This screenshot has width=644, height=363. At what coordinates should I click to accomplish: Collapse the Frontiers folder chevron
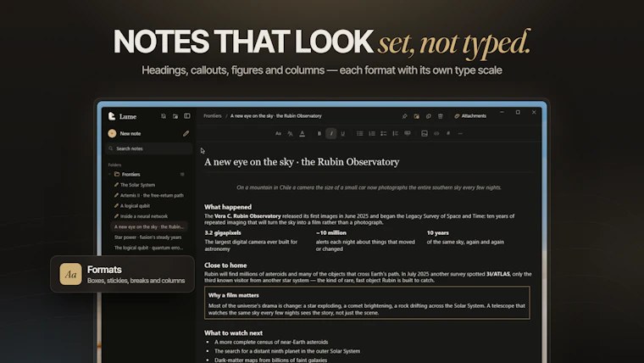tap(109, 175)
